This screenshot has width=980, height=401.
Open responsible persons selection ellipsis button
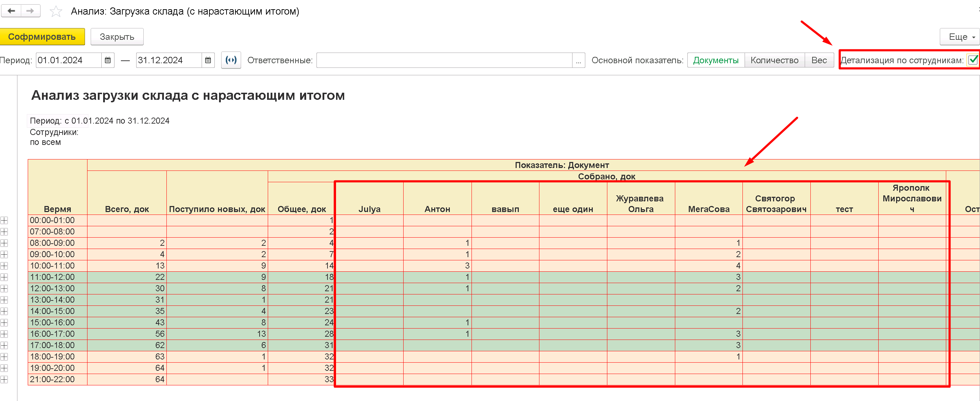(x=578, y=60)
